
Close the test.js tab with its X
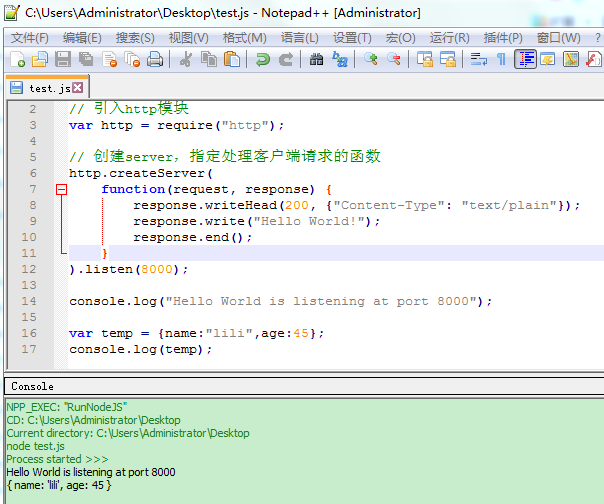pyautogui.click(x=78, y=88)
